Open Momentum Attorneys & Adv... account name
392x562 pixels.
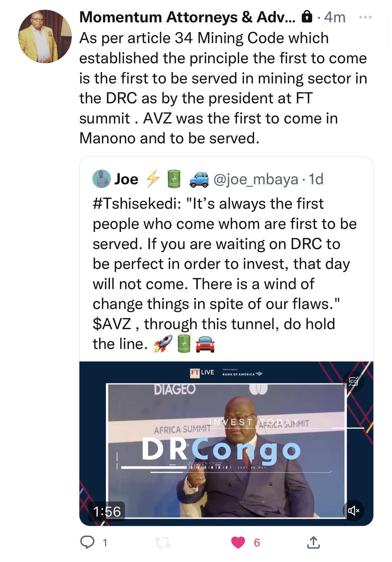tap(187, 17)
